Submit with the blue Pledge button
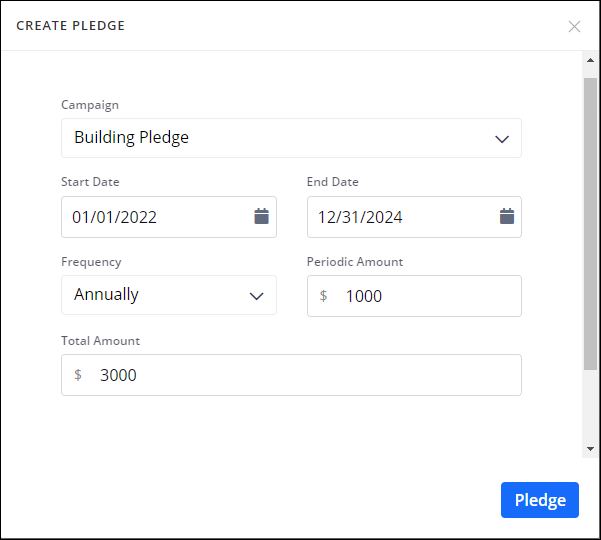 pos(539,500)
